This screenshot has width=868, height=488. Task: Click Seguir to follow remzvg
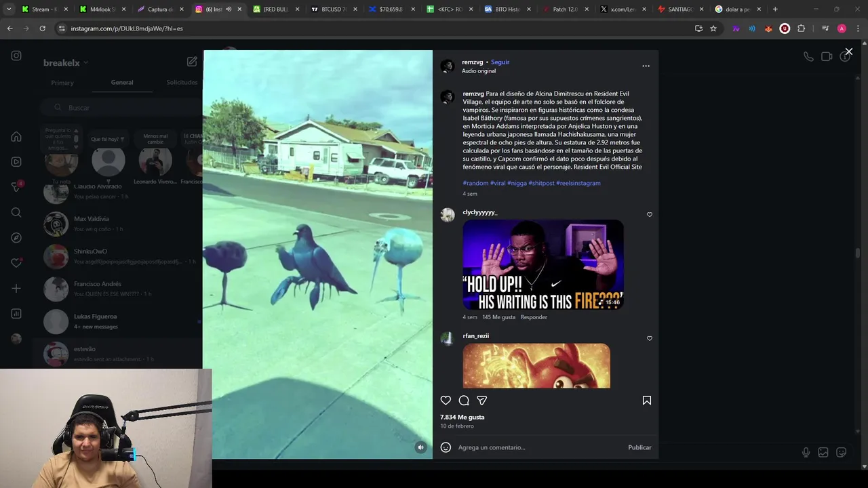point(500,62)
